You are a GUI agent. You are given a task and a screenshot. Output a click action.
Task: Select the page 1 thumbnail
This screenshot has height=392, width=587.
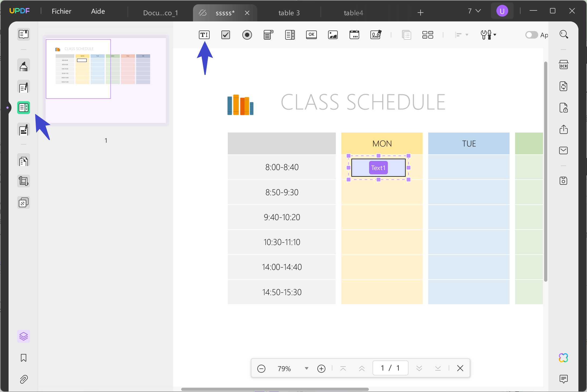point(78,69)
